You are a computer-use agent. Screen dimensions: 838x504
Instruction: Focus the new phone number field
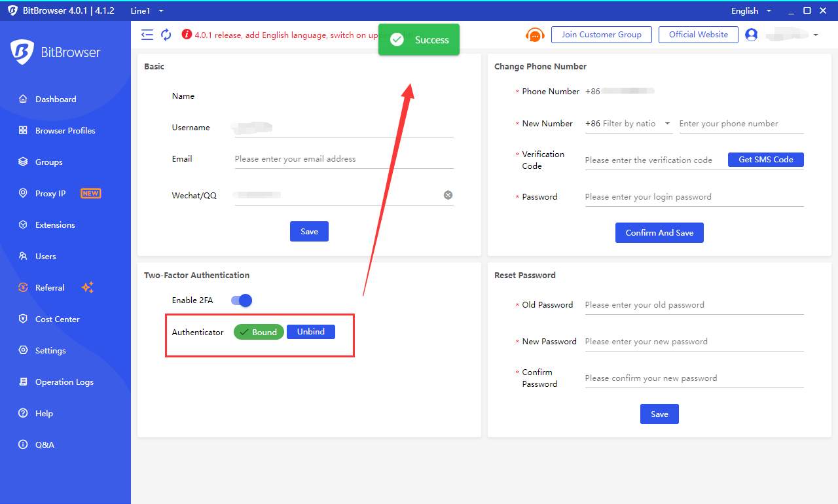(741, 124)
